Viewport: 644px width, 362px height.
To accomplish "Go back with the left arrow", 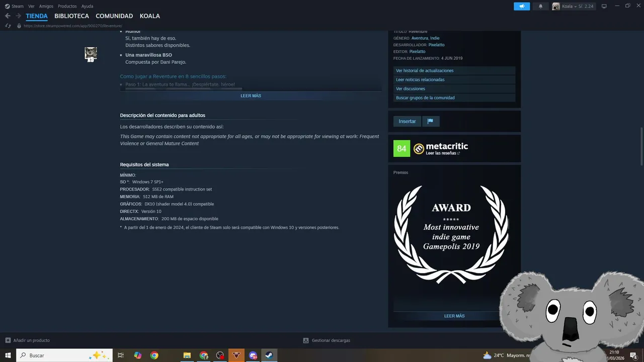I will coord(8,16).
